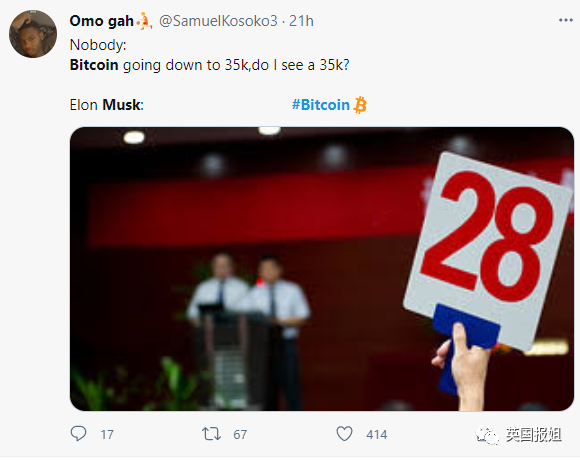580x461 pixels.
Task: View the 17 replies count
Action: point(107,434)
